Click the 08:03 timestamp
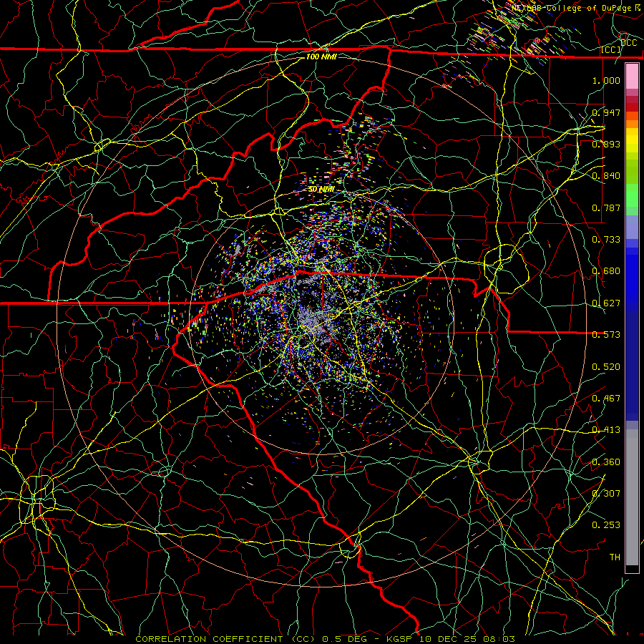Viewport: 644px width, 644px height. coord(499,639)
